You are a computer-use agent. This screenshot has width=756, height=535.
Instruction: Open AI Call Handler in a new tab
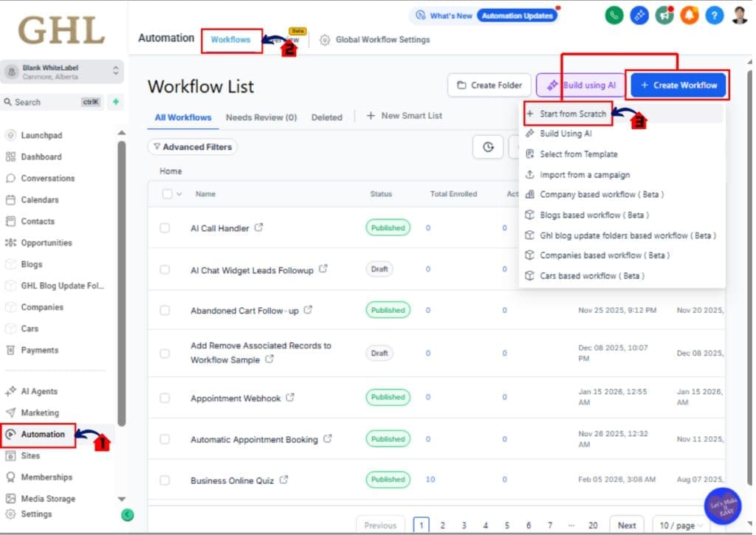(257, 228)
